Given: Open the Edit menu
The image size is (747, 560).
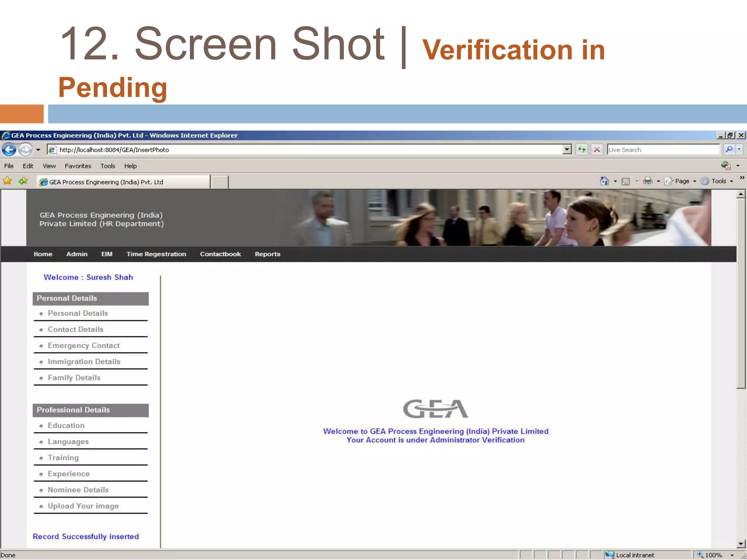Looking at the screenshot, I should coord(28,166).
